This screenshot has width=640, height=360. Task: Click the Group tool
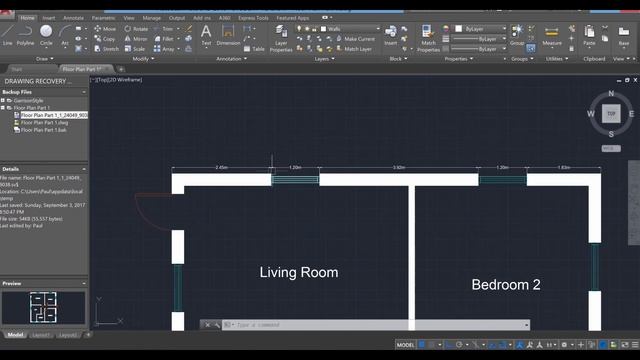[517, 35]
